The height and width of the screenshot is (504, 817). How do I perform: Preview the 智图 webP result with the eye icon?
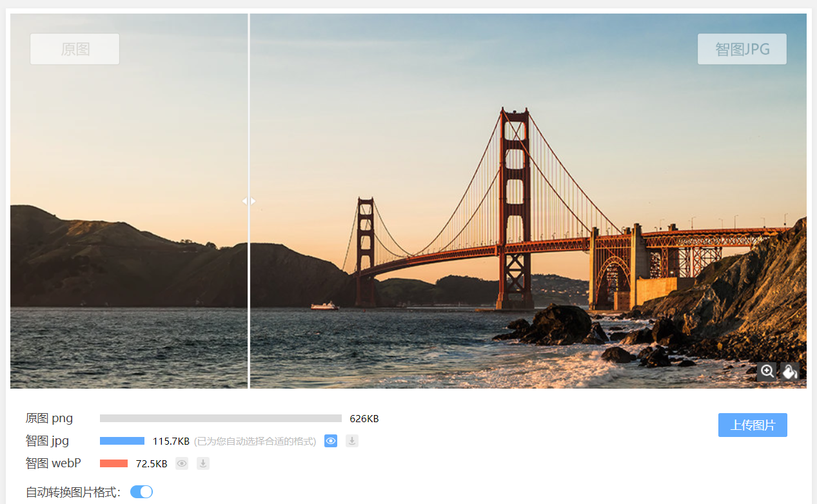tap(182, 463)
